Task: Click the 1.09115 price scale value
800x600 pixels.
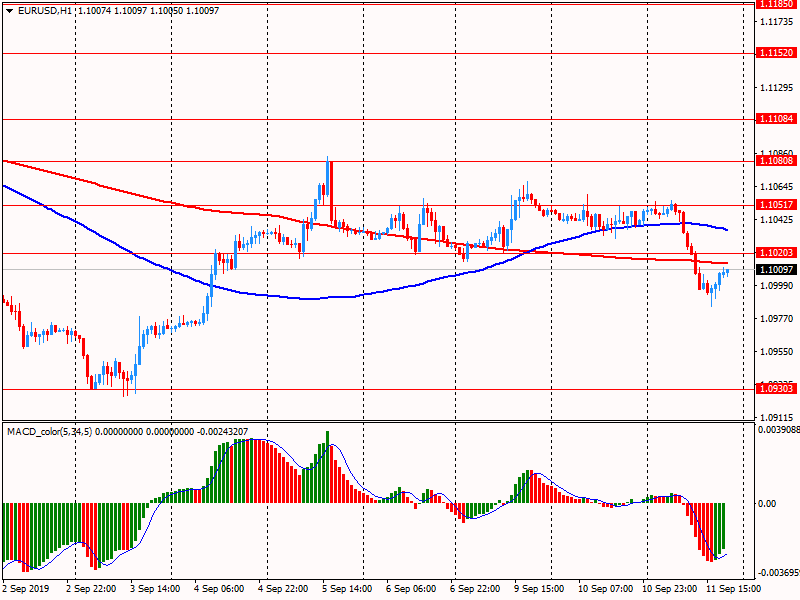Action: click(777, 418)
